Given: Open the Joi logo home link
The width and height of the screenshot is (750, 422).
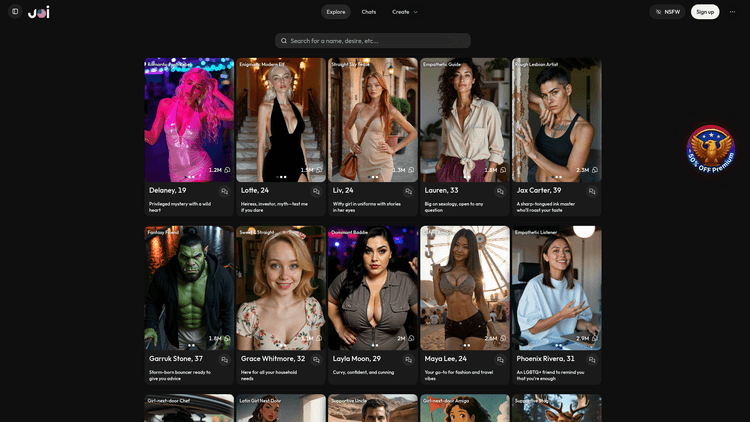Looking at the screenshot, I should (39, 12).
